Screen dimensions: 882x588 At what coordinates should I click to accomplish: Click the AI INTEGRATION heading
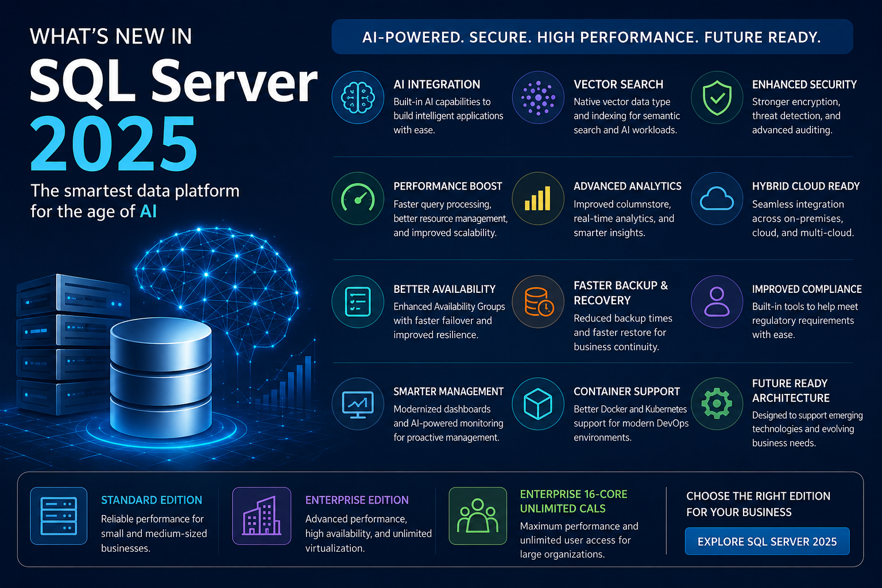coord(437,84)
